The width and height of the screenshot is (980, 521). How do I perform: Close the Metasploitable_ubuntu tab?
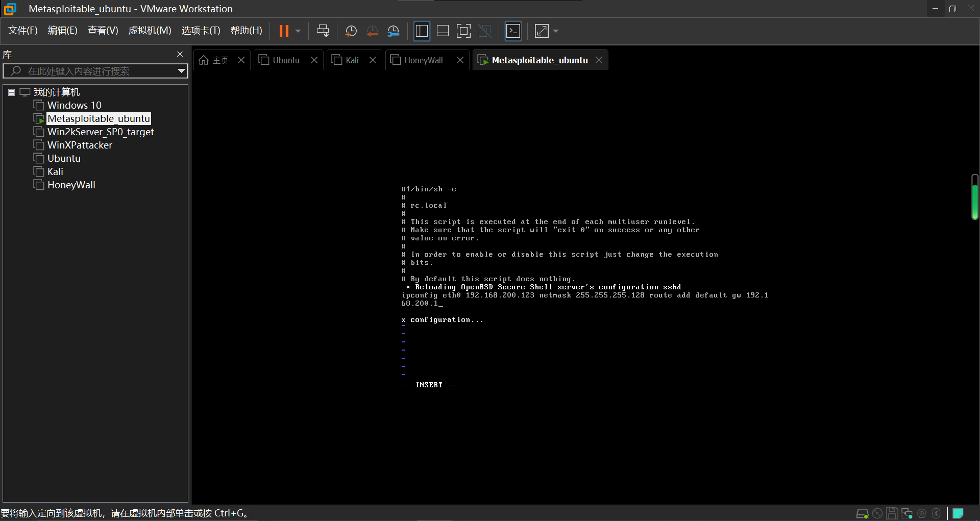(599, 60)
